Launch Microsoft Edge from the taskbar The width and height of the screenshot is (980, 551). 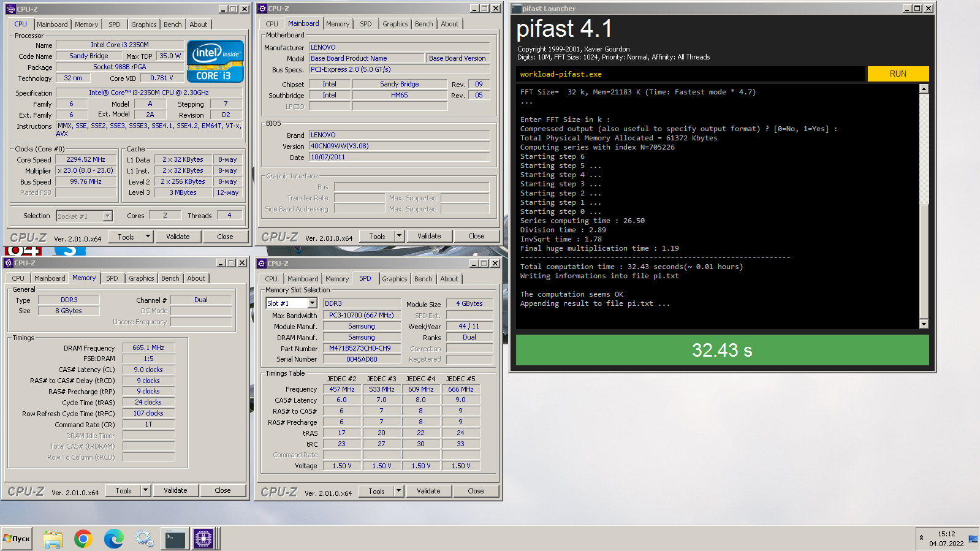[113, 539]
